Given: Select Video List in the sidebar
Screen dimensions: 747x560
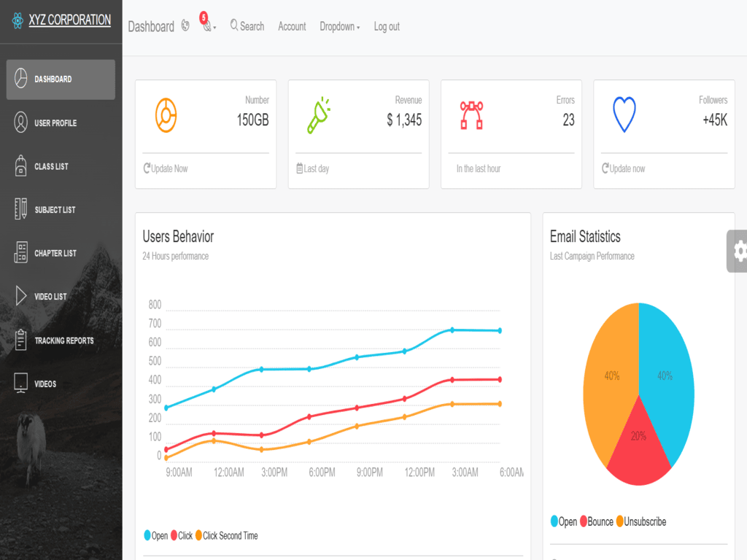Looking at the screenshot, I should pos(50,297).
